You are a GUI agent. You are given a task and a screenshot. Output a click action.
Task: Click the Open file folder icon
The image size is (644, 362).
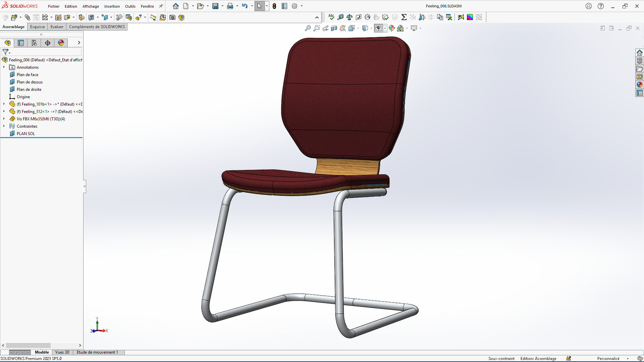200,6
